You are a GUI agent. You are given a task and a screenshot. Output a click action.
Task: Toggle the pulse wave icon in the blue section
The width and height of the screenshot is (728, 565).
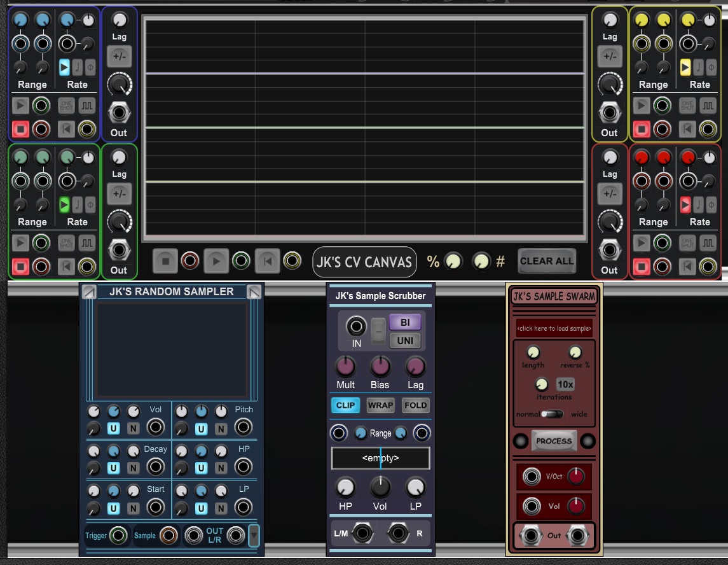87,106
